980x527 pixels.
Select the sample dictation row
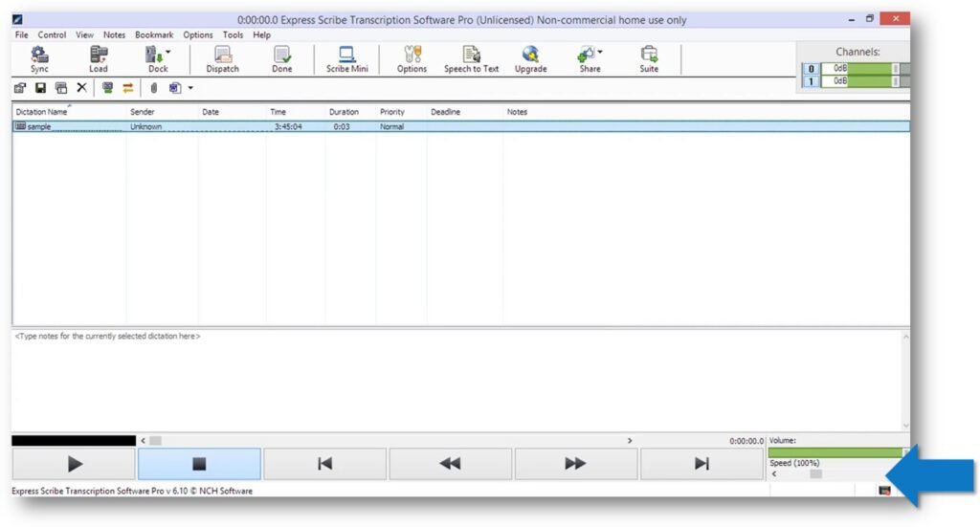pos(460,126)
